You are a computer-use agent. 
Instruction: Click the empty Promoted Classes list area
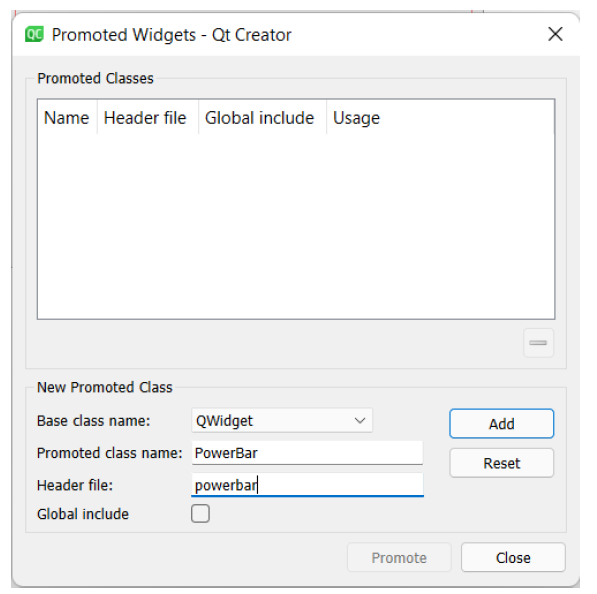(x=296, y=227)
